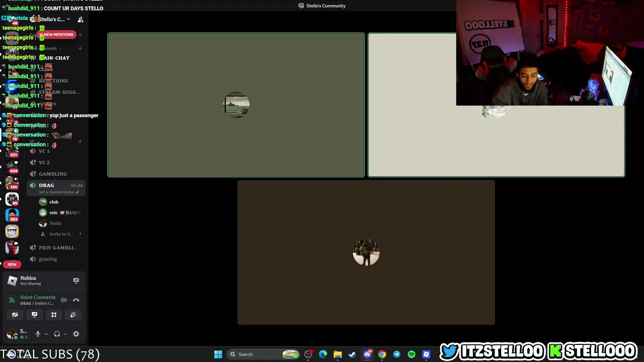
Task: Open Microsoft Edge from the taskbar
Action: 323,354
